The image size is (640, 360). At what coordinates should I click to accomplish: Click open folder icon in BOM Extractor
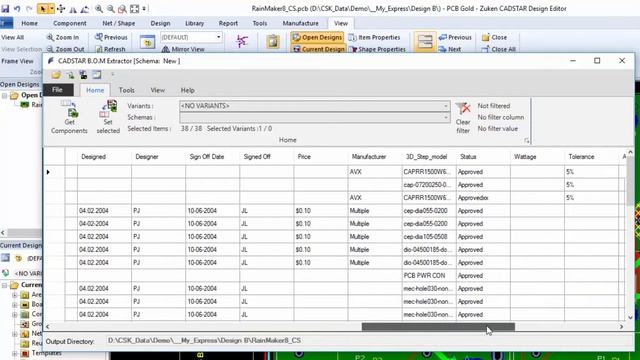click(x=56, y=75)
